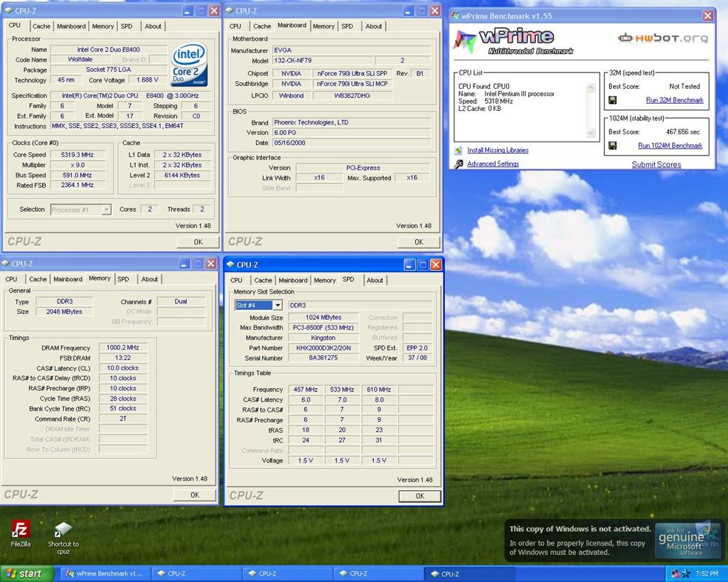Click the Level 2 cache 6144 KBytes
The height and width of the screenshot is (582, 728).
click(182, 176)
